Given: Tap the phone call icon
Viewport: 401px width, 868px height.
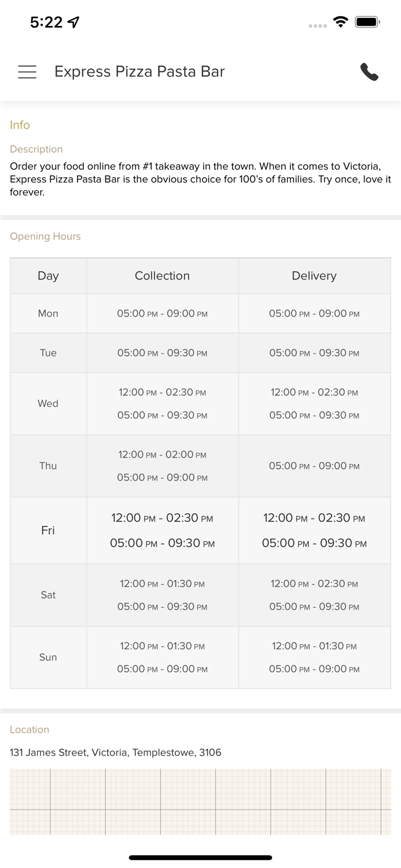Looking at the screenshot, I should (369, 72).
